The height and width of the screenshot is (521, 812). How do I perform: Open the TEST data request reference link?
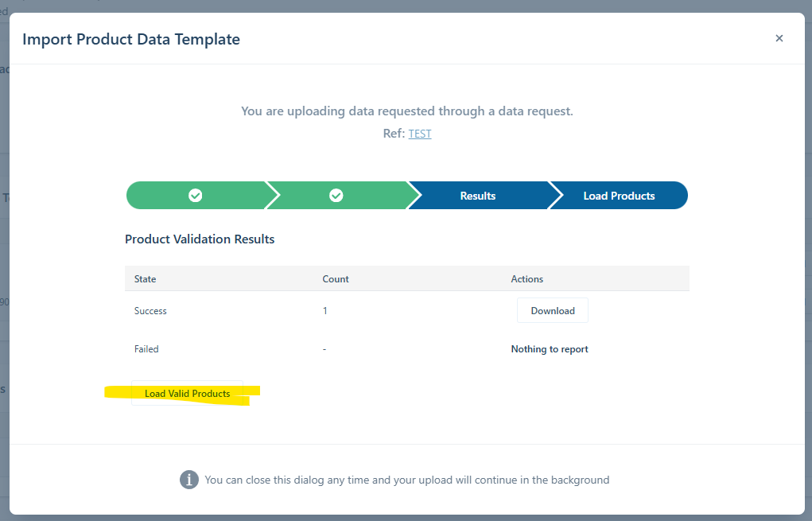(420, 134)
